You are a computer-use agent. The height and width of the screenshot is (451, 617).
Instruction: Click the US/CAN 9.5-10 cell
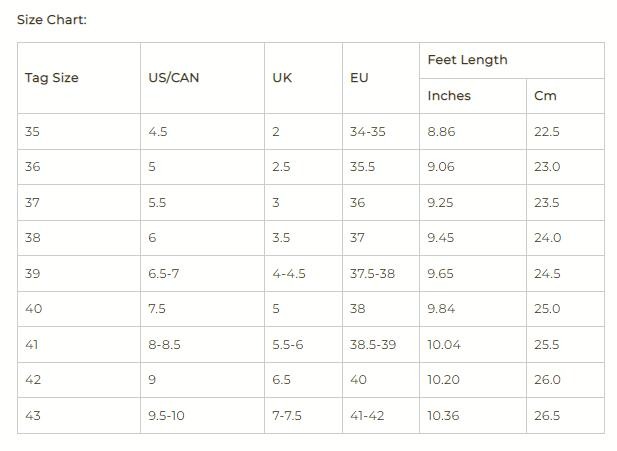pyautogui.click(x=166, y=416)
